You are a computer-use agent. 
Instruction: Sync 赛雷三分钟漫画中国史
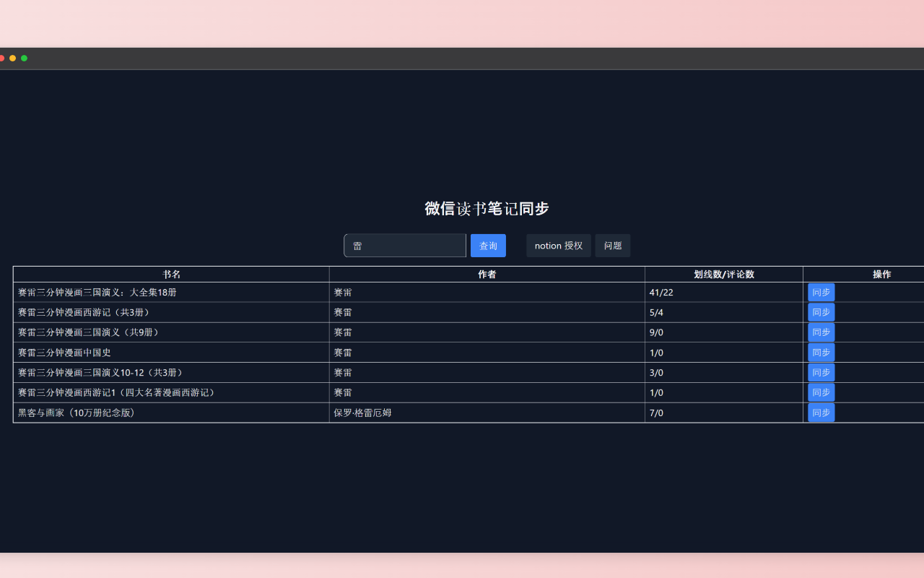click(821, 353)
